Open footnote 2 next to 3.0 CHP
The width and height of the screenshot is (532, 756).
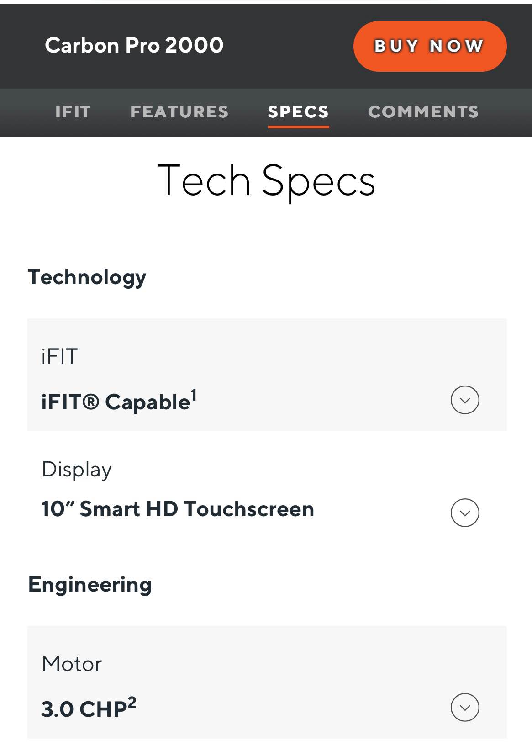[132, 703]
